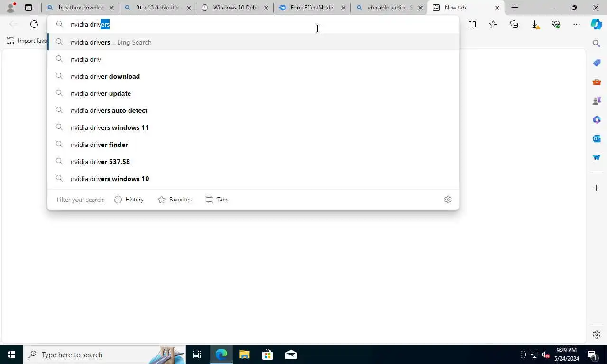
Task: Open File Explorer from the taskbar
Action: coord(244,355)
